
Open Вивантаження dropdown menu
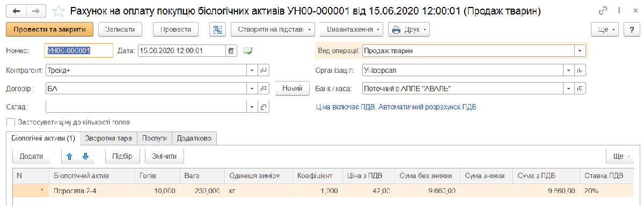352,30
